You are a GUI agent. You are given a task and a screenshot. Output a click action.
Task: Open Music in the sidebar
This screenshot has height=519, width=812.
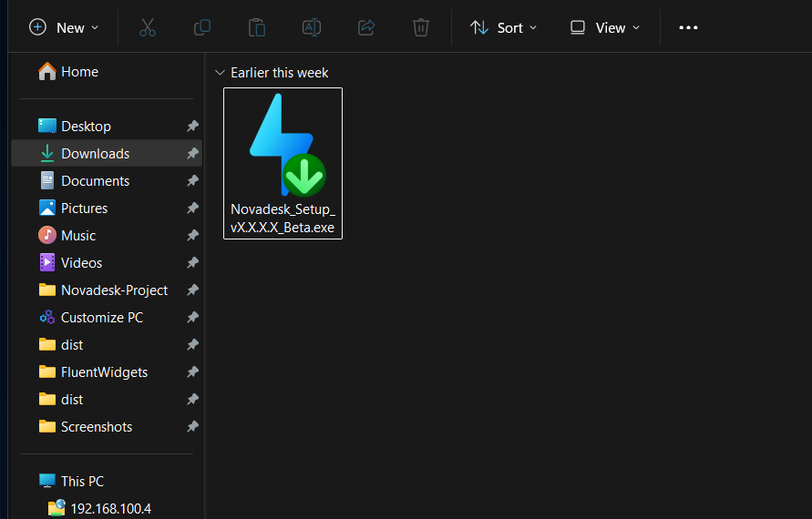(107, 236)
